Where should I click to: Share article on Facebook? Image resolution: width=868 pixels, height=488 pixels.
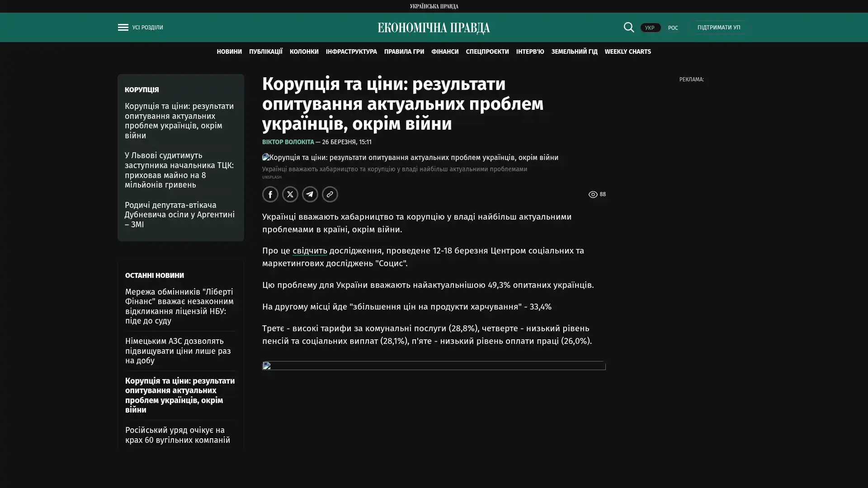pyautogui.click(x=270, y=194)
